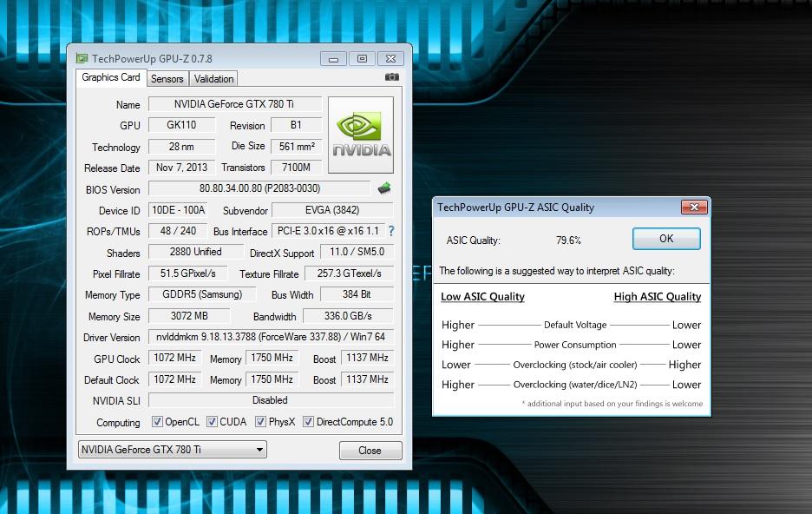This screenshot has width=812, height=514.
Task: Take a screenshot with the camera icon
Action: 392,76
